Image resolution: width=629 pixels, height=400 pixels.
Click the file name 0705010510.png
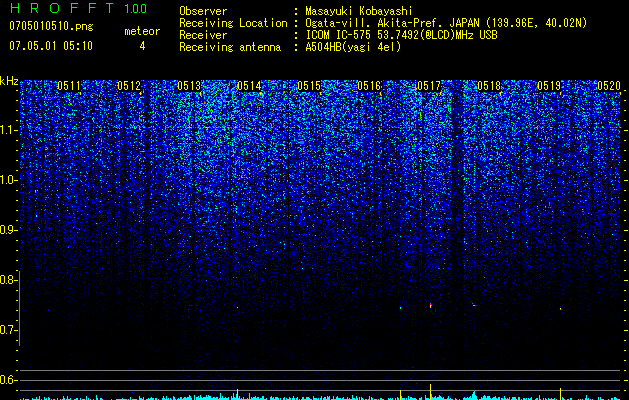click(x=51, y=27)
